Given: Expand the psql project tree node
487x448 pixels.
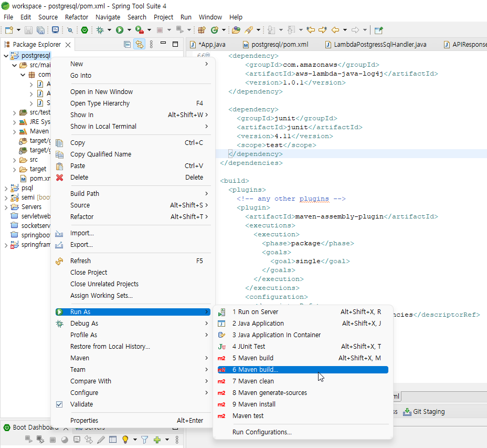Looking at the screenshot, I should tap(6, 188).
